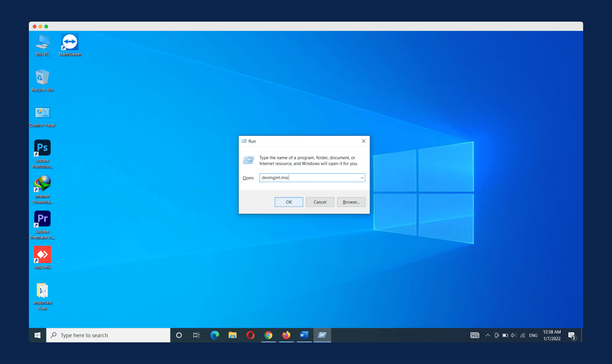
Task: Open the TeamViewer desktop shortcut
Action: (70, 43)
